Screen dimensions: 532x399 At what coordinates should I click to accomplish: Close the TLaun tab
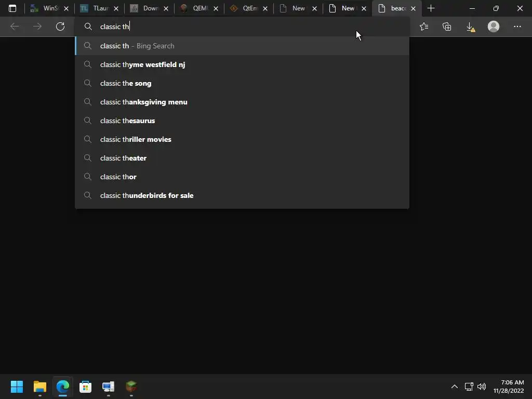click(116, 8)
